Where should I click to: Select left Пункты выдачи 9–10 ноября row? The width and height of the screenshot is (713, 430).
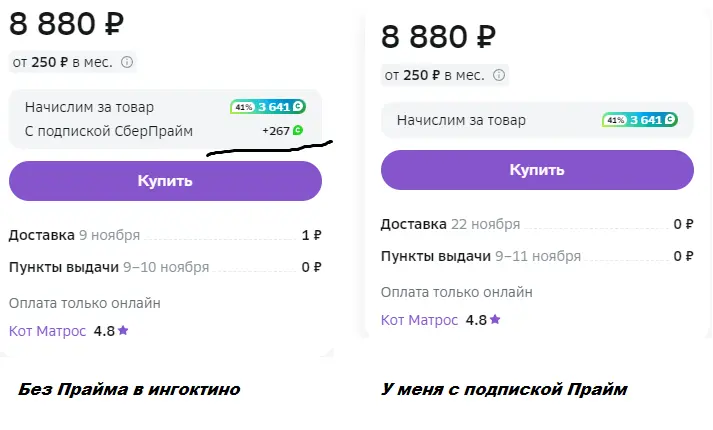click(165, 267)
